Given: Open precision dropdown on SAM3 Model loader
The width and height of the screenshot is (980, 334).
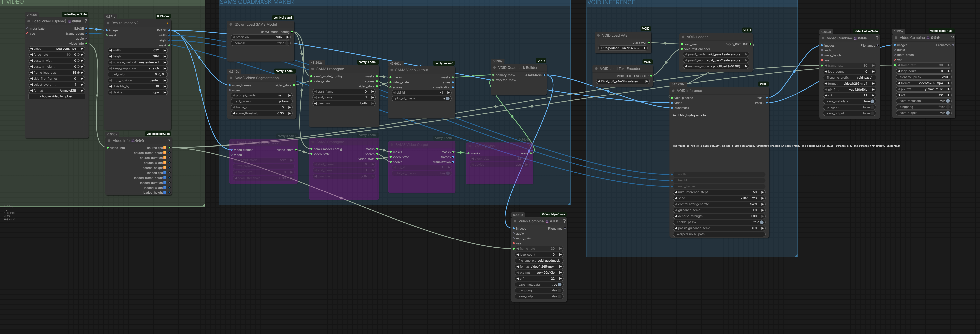Looking at the screenshot, I should click(x=261, y=37).
